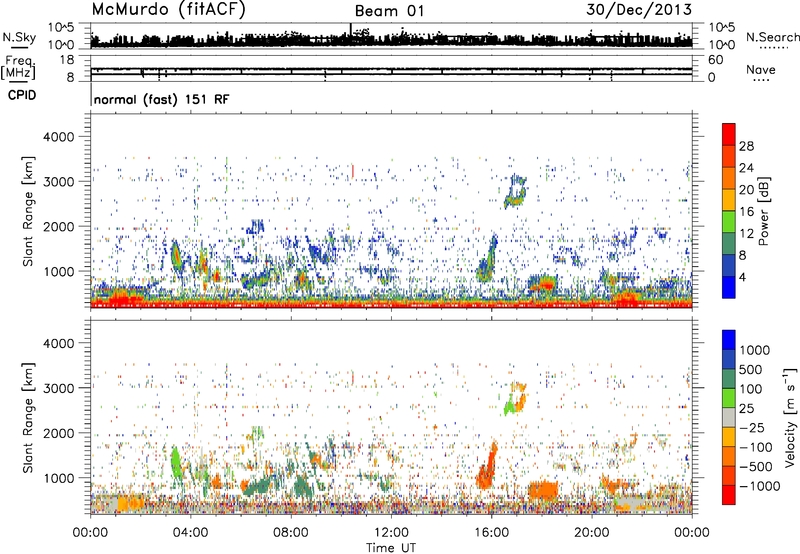Click the '12:00' time tick label
This screenshot has width=800, height=554.
(x=391, y=533)
